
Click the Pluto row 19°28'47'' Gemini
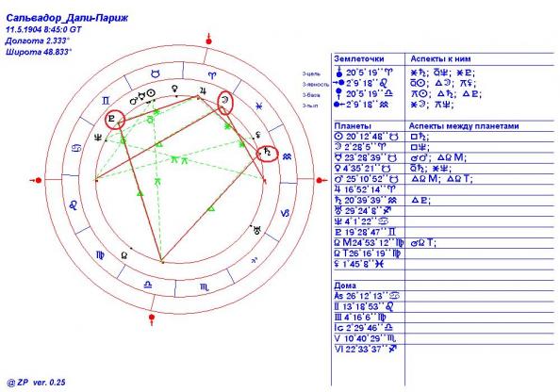pyautogui.click(x=366, y=233)
